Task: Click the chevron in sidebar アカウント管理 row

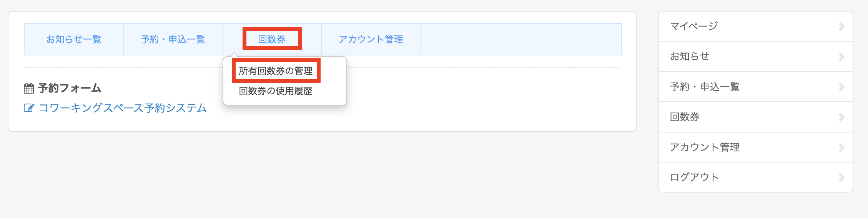Action: pos(841,148)
